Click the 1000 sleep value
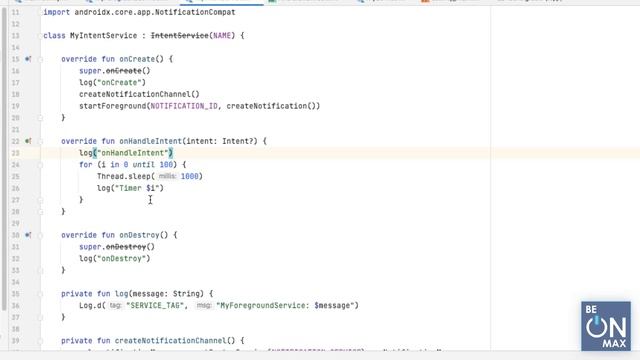The width and height of the screenshot is (640, 360). click(x=189, y=176)
